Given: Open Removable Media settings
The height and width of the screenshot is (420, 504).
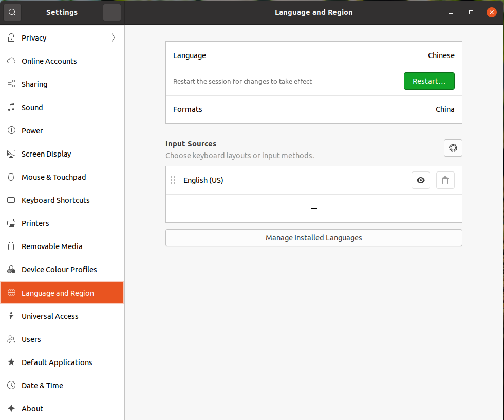Looking at the screenshot, I should point(62,246).
